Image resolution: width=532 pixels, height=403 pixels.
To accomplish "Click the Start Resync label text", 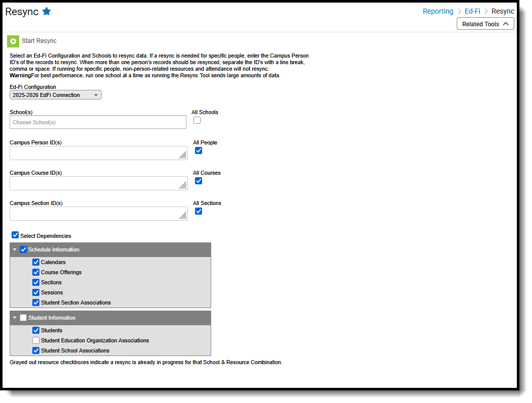I will pos(39,41).
